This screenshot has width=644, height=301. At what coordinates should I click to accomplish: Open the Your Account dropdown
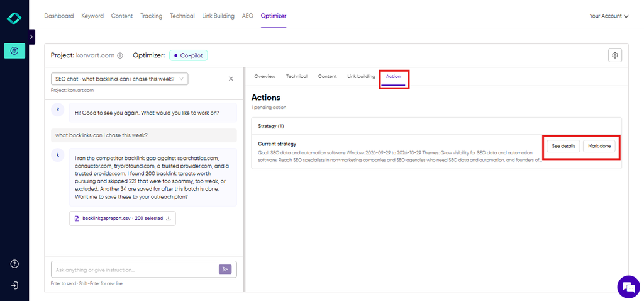609,16
